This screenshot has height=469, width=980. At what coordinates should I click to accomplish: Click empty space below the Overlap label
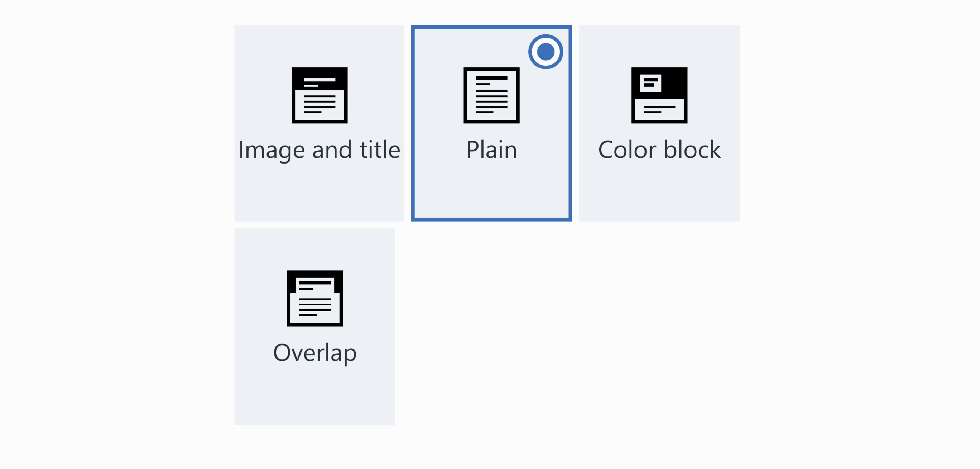click(314, 396)
